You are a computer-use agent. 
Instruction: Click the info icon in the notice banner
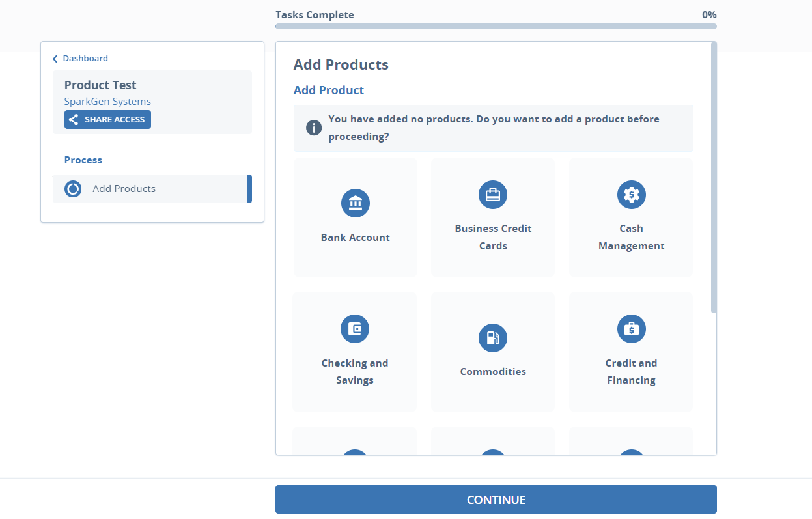pos(313,128)
